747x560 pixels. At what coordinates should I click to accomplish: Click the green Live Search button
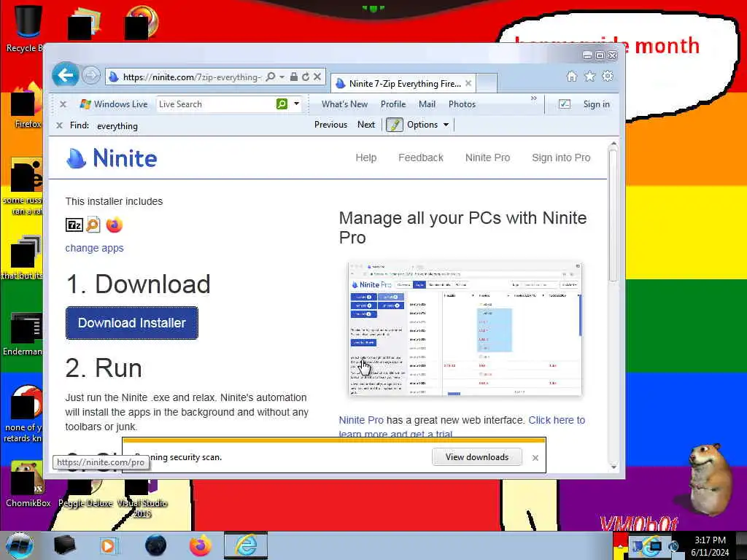[x=282, y=104]
